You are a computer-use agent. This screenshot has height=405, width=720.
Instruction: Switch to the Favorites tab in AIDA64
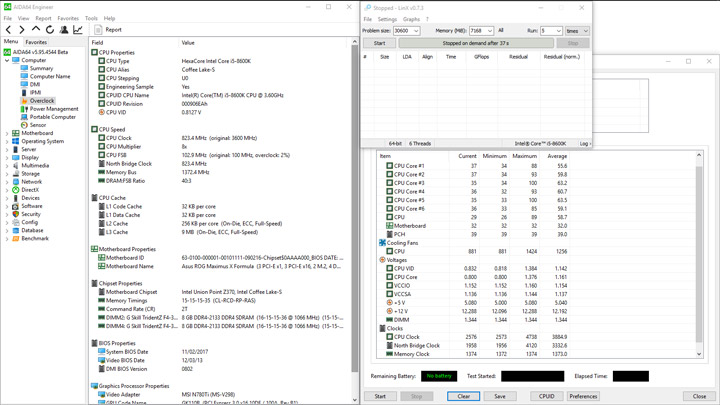pos(36,42)
